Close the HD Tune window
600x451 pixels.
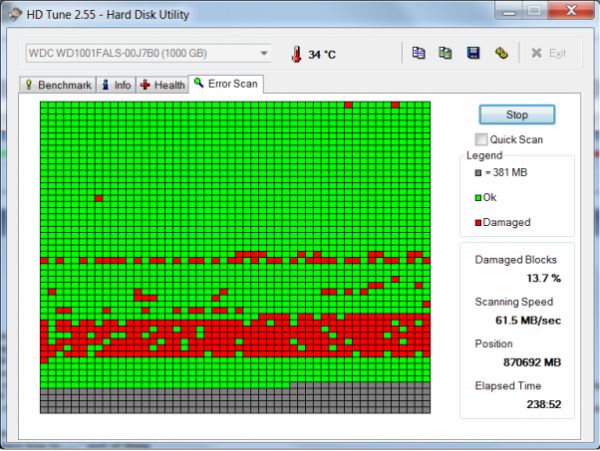571,10
